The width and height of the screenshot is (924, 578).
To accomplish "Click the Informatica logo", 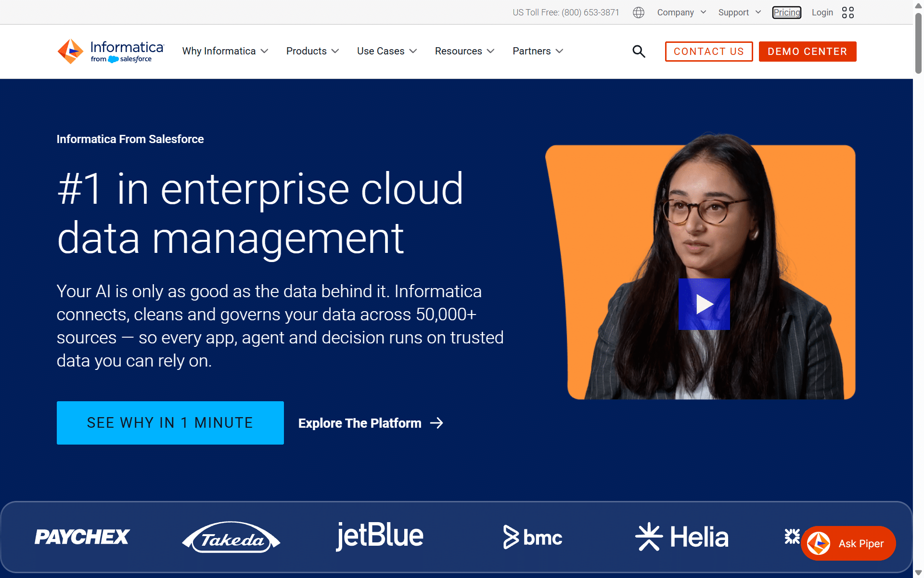I will click(111, 51).
